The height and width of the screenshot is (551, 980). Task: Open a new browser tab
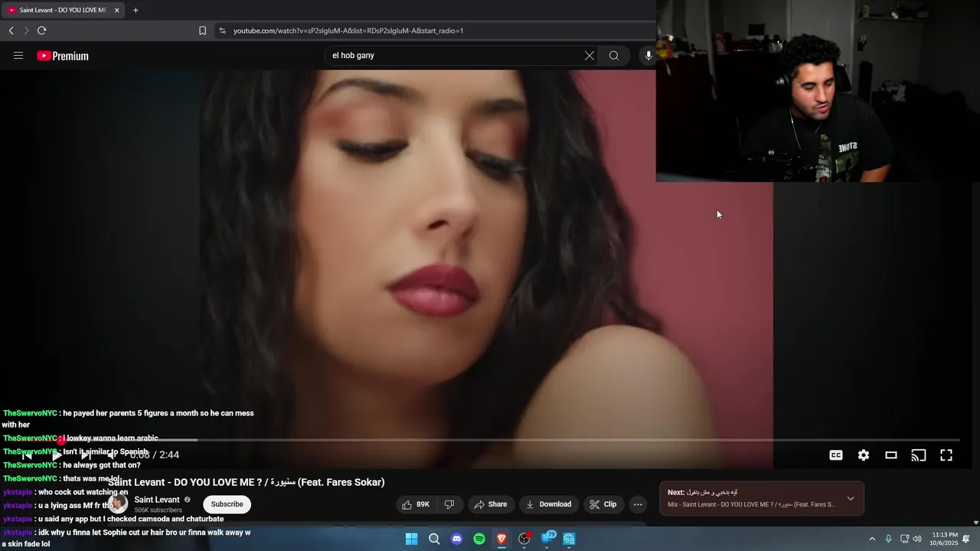[136, 10]
